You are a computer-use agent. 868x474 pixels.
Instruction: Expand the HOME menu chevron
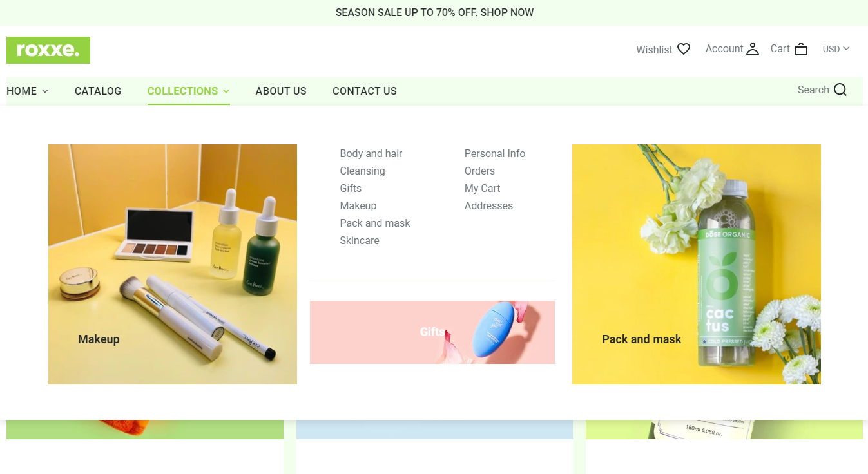point(45,91)
